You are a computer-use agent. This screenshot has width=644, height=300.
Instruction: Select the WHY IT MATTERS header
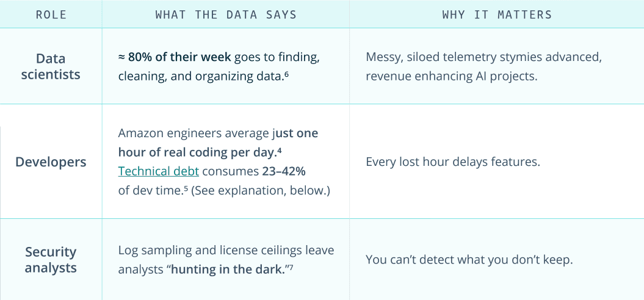496,15
